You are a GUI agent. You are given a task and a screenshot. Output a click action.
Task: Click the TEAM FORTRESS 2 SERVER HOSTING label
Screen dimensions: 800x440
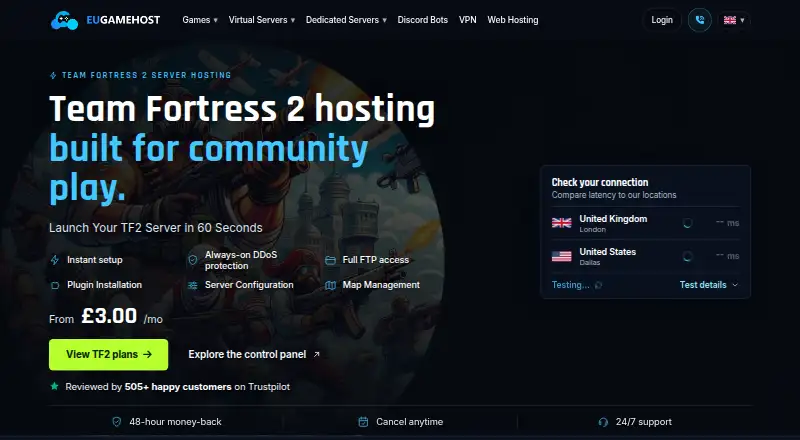point(146,75)
